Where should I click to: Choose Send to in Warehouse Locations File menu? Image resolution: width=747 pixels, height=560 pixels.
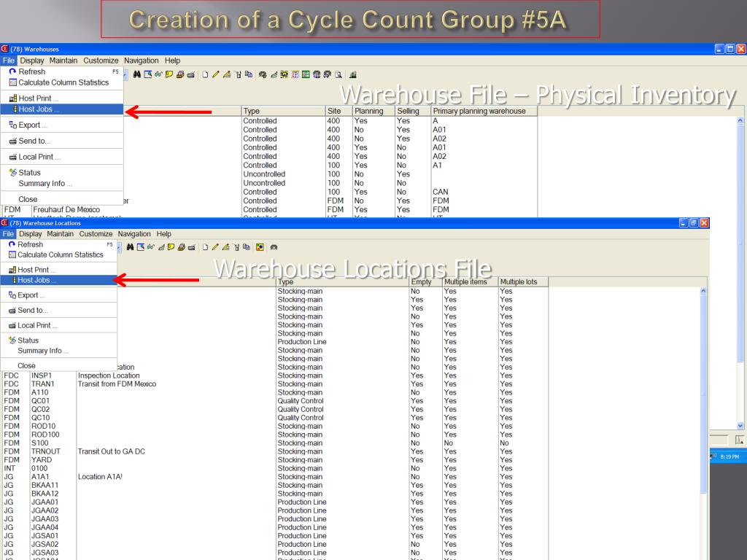click(58, 310)
